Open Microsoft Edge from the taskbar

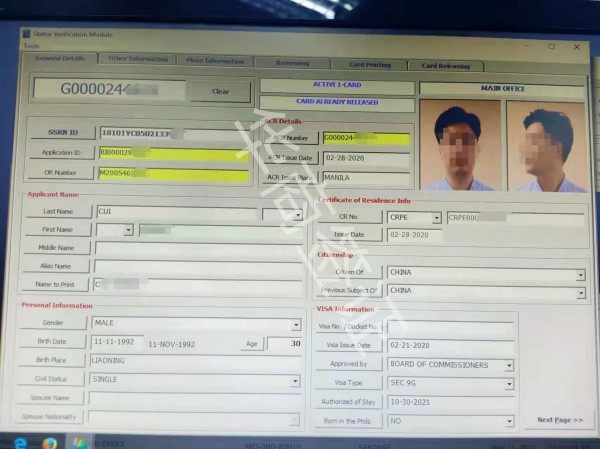coord(20,440)
